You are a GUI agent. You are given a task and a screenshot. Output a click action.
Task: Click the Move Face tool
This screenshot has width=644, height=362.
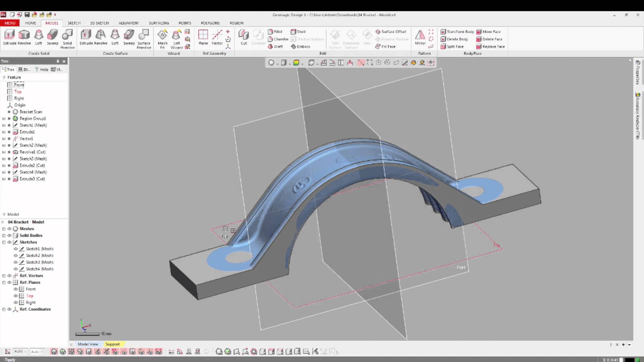pos(488,32)
